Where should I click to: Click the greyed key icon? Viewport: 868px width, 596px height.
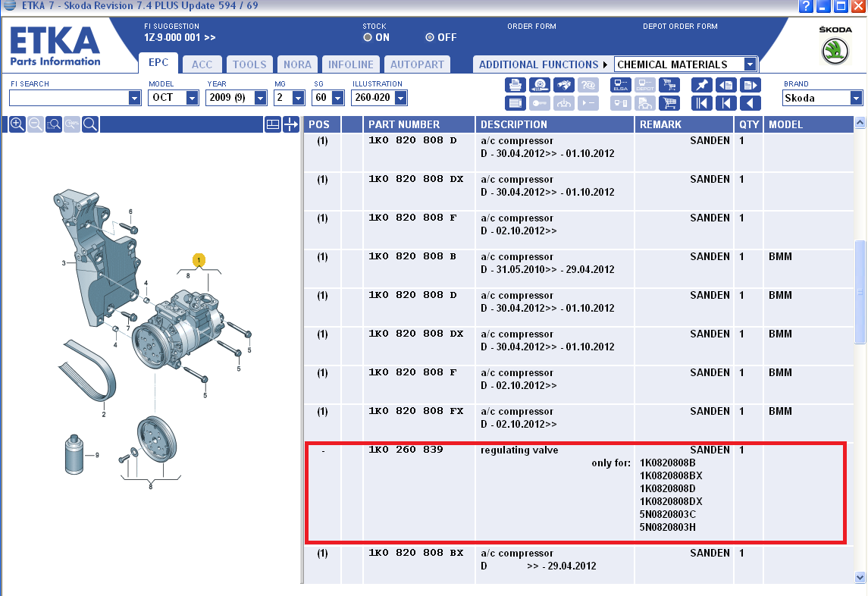[540, 103]
